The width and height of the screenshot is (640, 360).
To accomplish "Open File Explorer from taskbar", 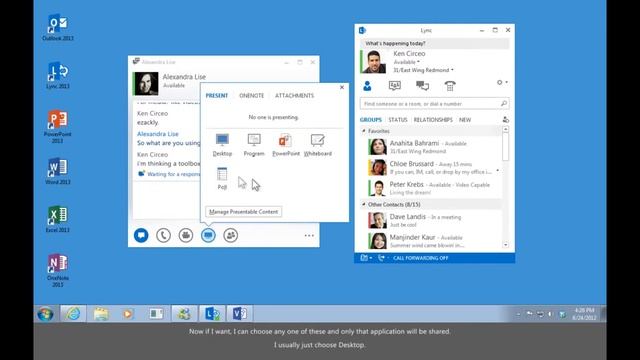I will [101, 314].
